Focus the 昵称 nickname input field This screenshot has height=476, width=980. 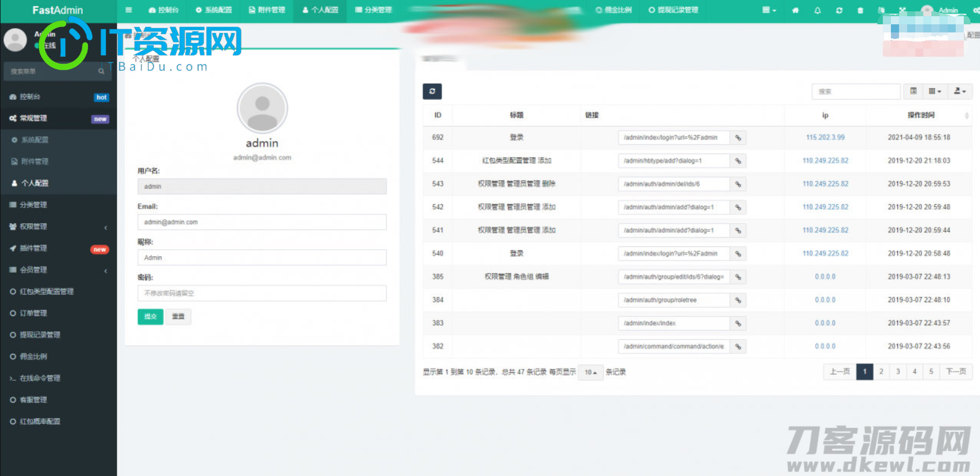262,258
